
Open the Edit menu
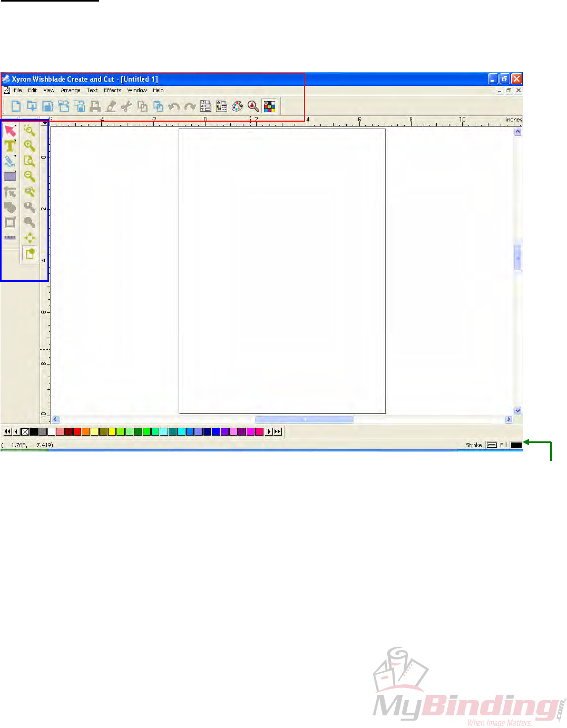[x=33, y=90]
